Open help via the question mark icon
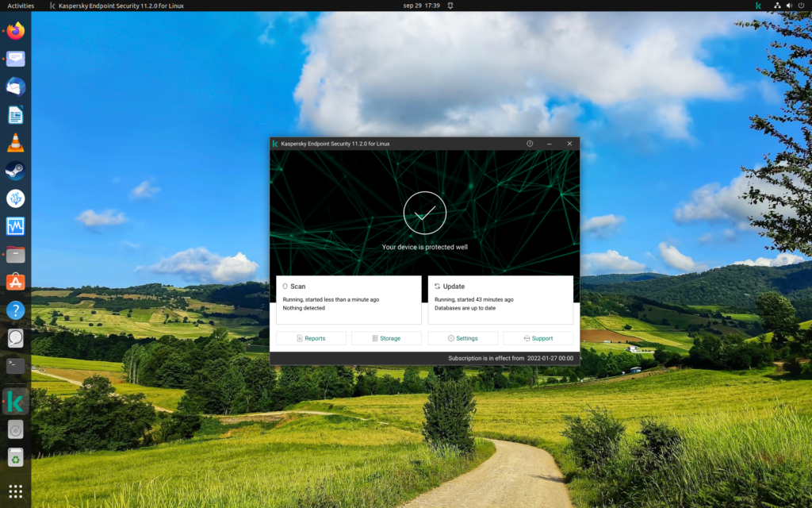Screen dimensions: 812x508 tap(530, 144)
